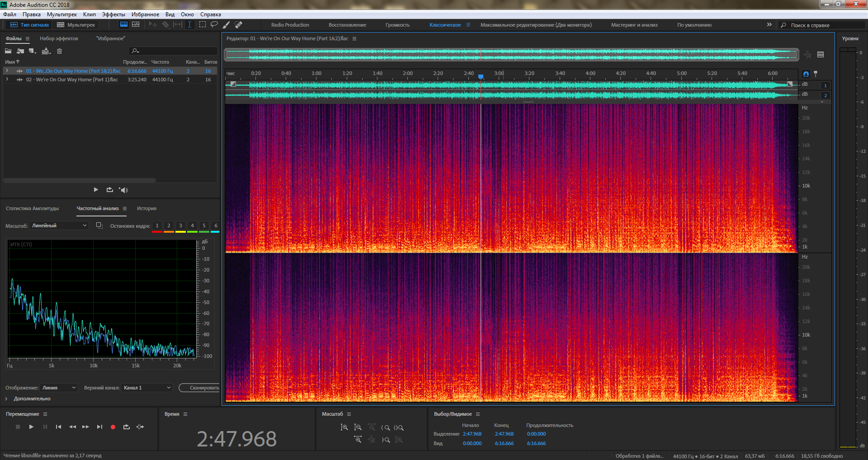The width and height of the screenshot is (868, 460).
Task: Switch to the История tab
Action: (146, 208)
